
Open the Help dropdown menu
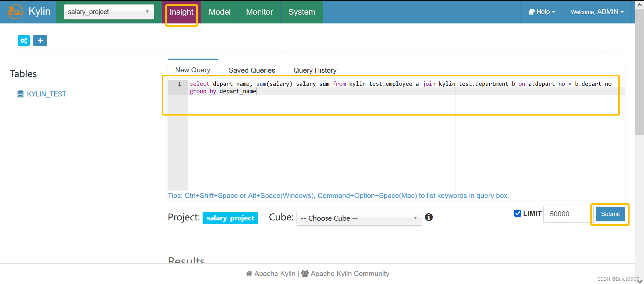pyautogui.click(x=542, y=12)
